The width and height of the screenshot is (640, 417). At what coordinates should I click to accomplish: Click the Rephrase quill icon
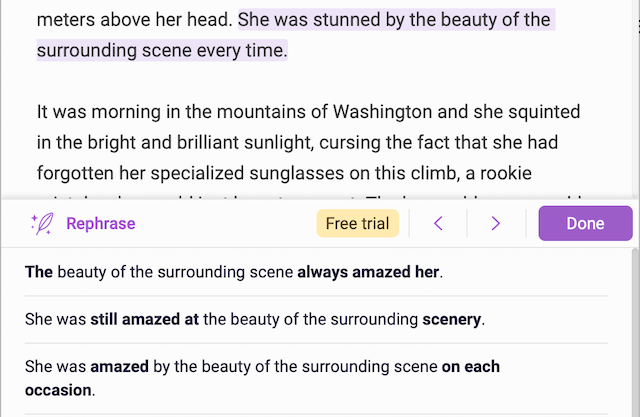point(42,224)
